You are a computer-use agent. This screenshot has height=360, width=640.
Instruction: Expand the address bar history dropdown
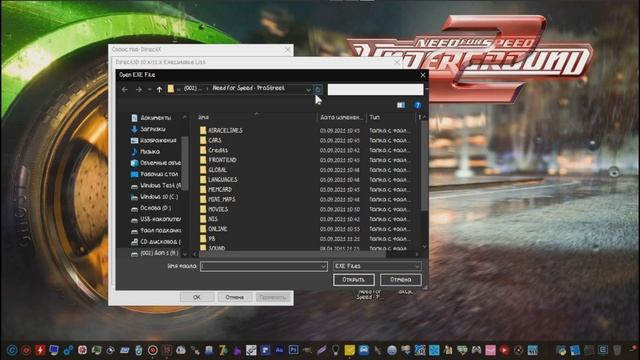tap(308, 89)
